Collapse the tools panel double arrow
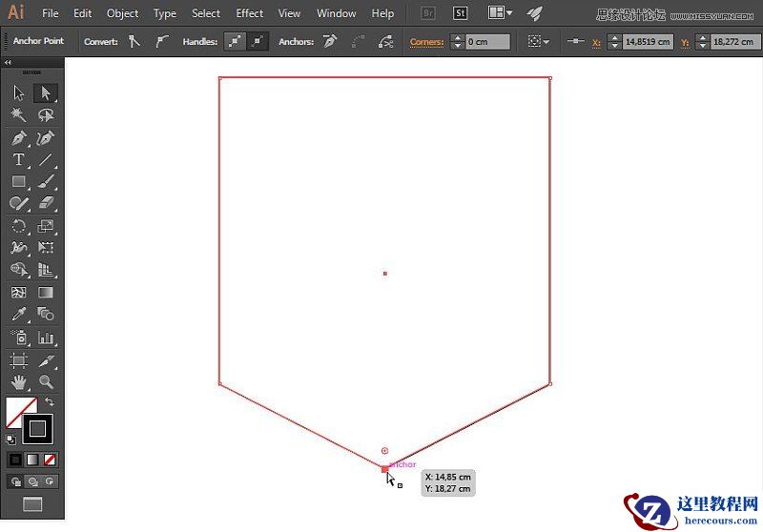The height and width of the screenshot is (532, 763). click(8, 62)
